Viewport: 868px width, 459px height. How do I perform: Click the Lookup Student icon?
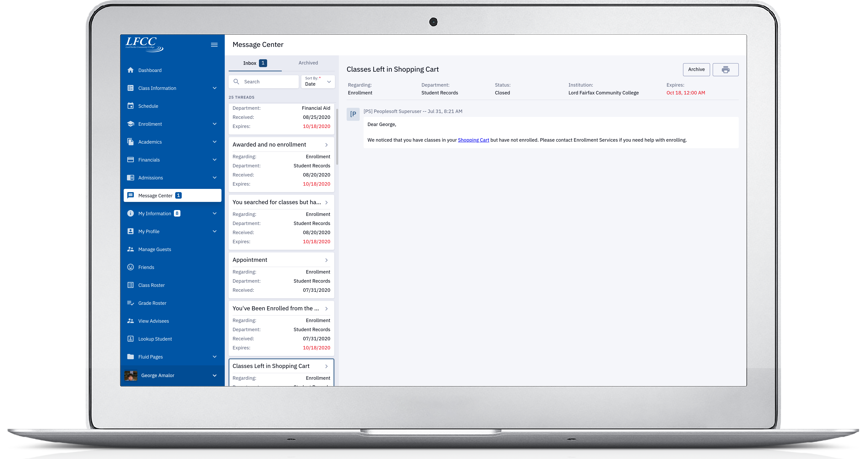[130, 339]
